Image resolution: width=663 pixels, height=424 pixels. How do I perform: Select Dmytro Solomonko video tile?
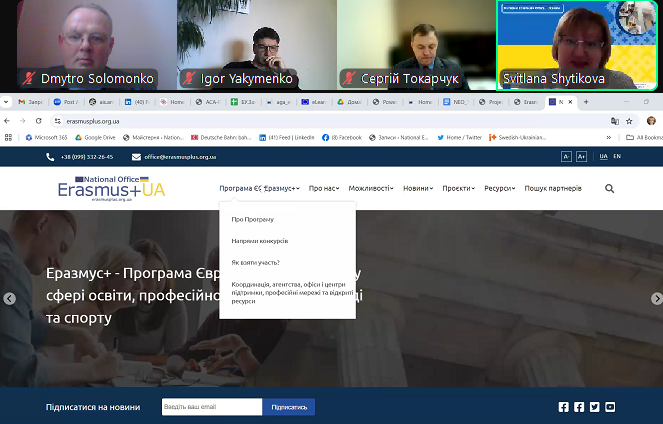coord(96,45)
